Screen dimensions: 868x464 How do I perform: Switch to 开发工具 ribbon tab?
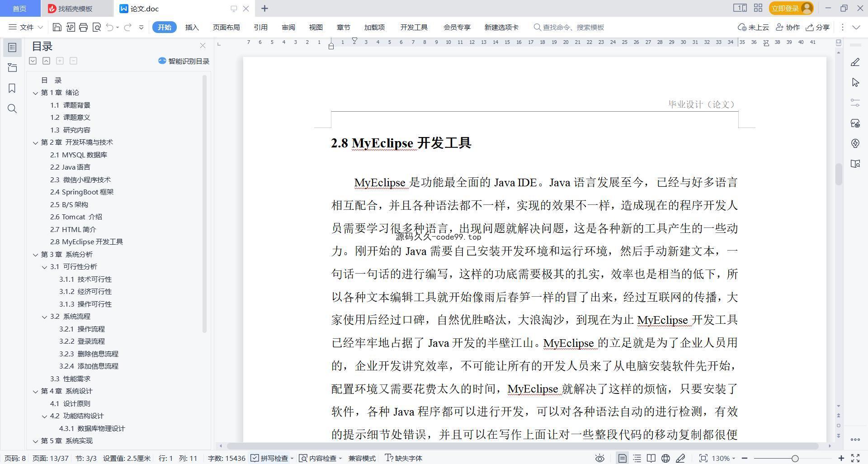coord(414,27)
